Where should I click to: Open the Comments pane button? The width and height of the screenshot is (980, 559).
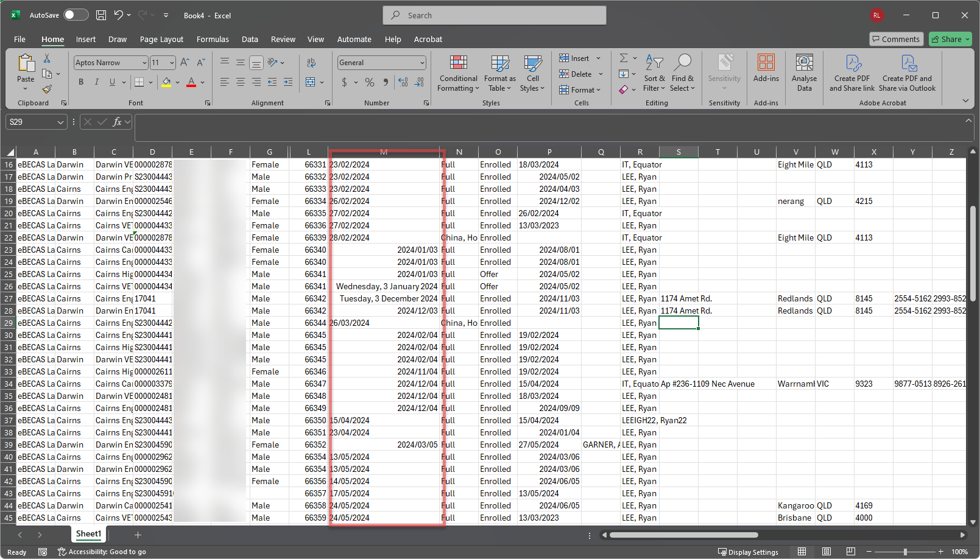[x=896, y=40]
